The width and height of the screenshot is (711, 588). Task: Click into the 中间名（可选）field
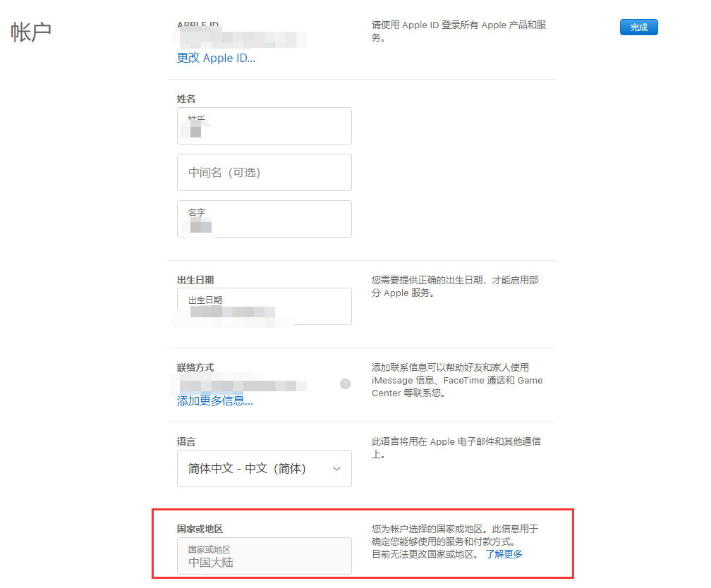click(x=264, y=173)
